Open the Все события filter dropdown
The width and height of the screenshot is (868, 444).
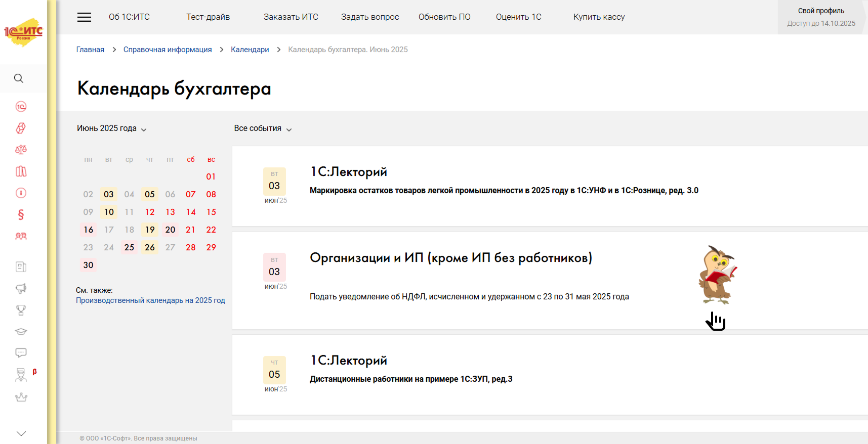(263, 128)
